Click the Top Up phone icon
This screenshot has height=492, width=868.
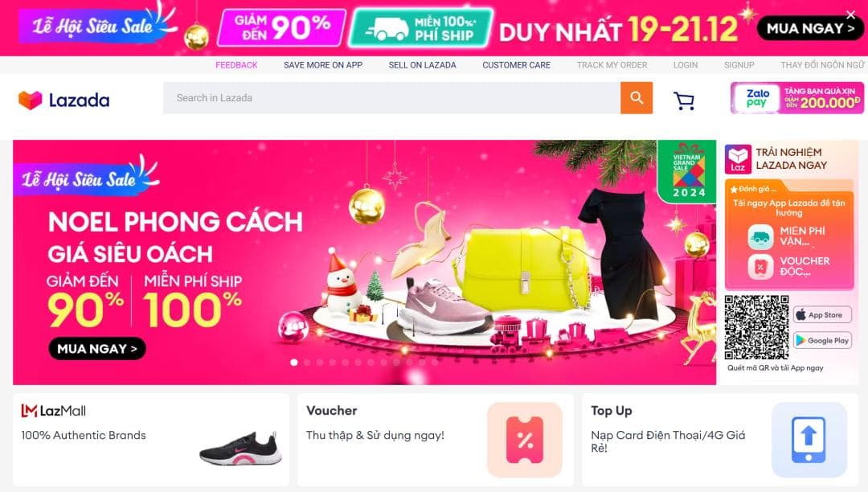tap(809, 440)
